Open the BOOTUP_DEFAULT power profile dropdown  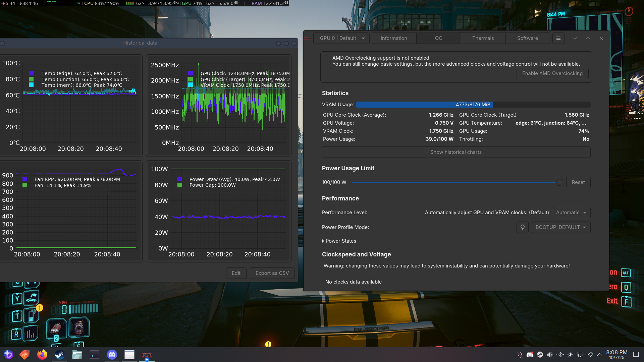[561, 227]
